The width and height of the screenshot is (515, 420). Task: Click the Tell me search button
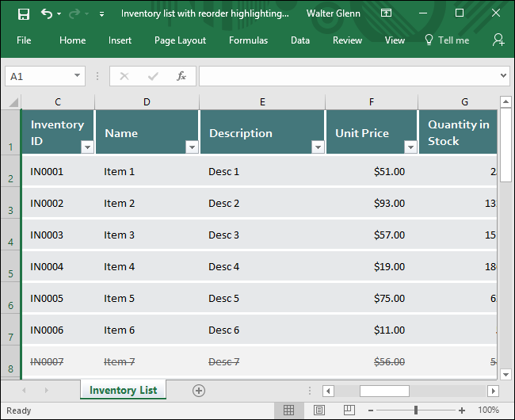click(447, 40)
